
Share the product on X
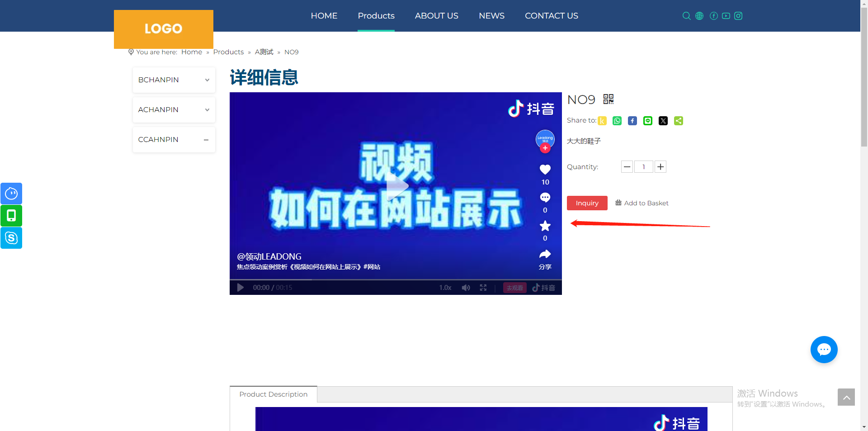[x=663, y=121]
